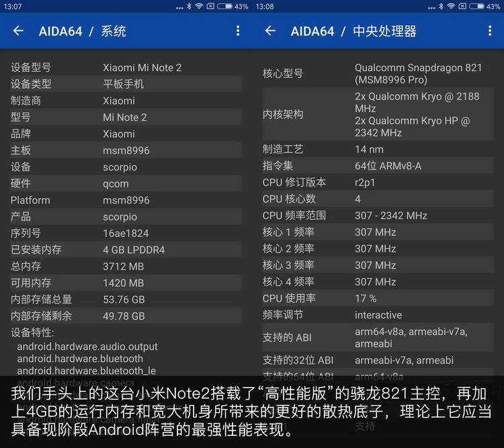Select the 核心型号 Snapdragon 821 row
Image resolution: width=504 pixels, height=448 pixels.
[378, 73]
